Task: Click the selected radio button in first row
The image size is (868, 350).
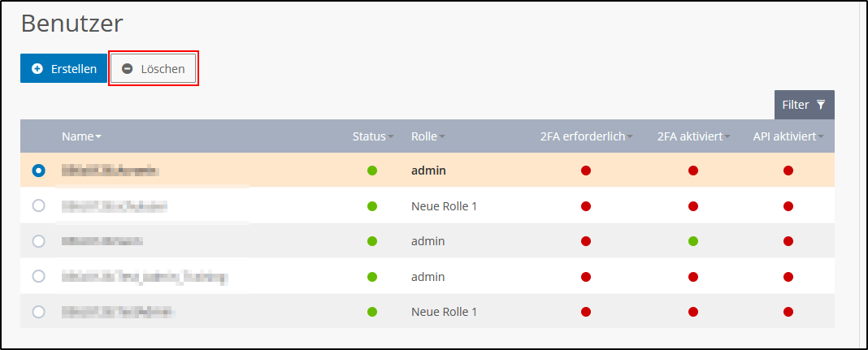Action: pos(38,171)
